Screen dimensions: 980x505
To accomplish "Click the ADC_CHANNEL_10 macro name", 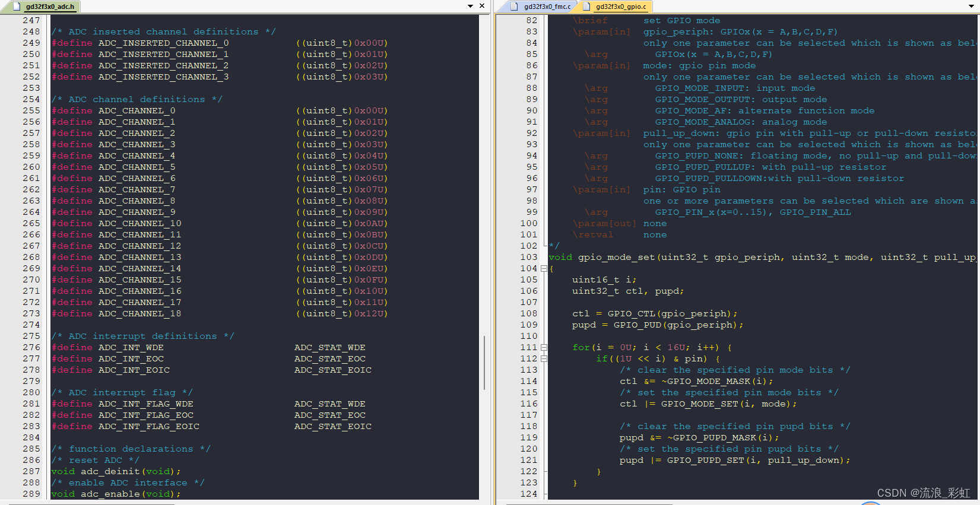I will [139, 224].
